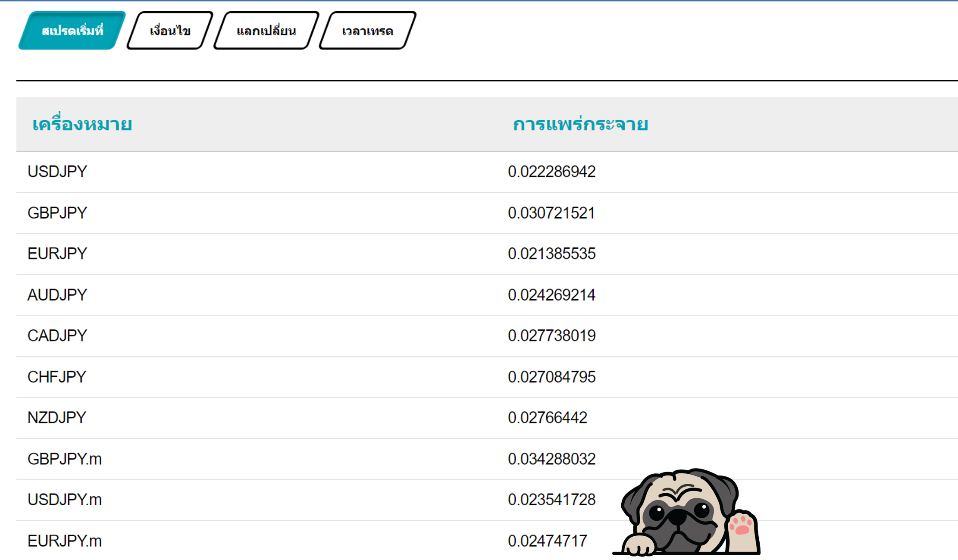This screenshot has height=560, width=958.
Task: Click spread value 0.02766442
Action: coord(548,417)
